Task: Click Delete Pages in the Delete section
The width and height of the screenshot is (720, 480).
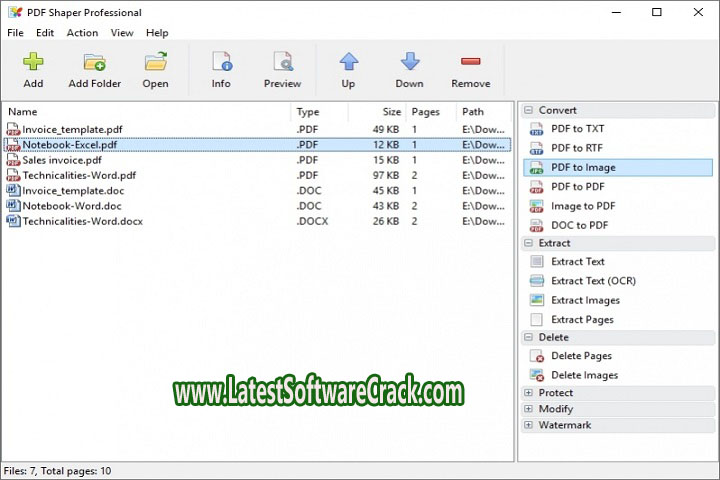Action: 581,356
